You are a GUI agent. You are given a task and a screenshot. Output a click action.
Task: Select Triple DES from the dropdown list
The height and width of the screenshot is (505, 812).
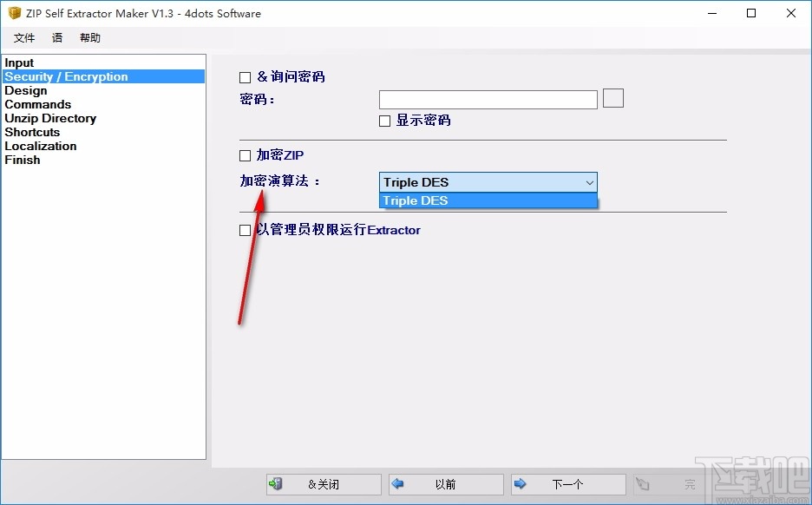pyautogui.click(x=415, y=200)
